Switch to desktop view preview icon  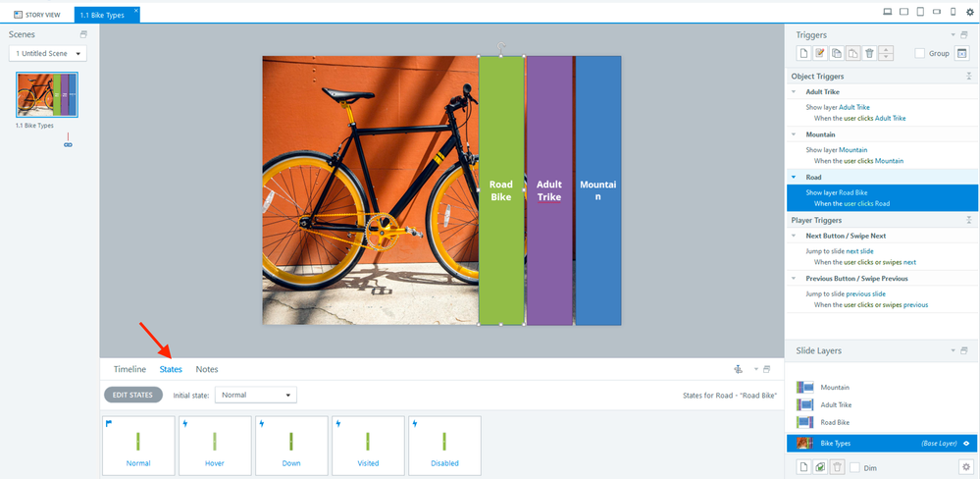click(x=887, y=11)
